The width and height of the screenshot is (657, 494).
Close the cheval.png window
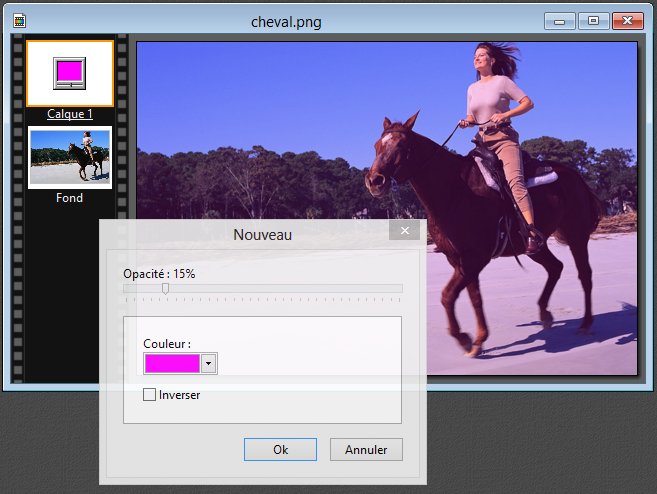point(627,20)
